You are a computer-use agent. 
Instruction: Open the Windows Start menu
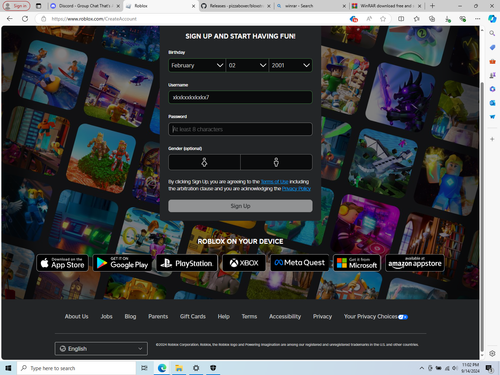[8, 368]
